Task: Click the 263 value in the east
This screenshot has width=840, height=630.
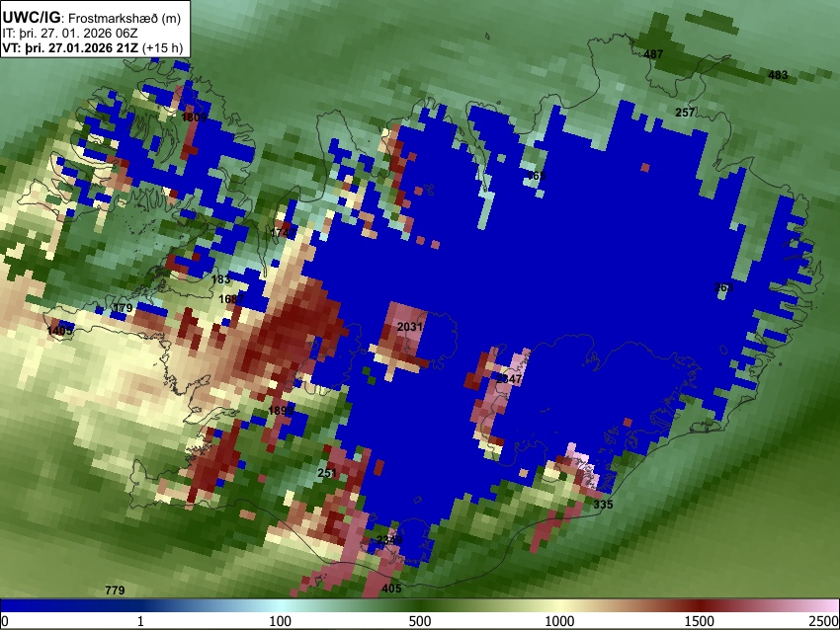Action: pos(723,287)
